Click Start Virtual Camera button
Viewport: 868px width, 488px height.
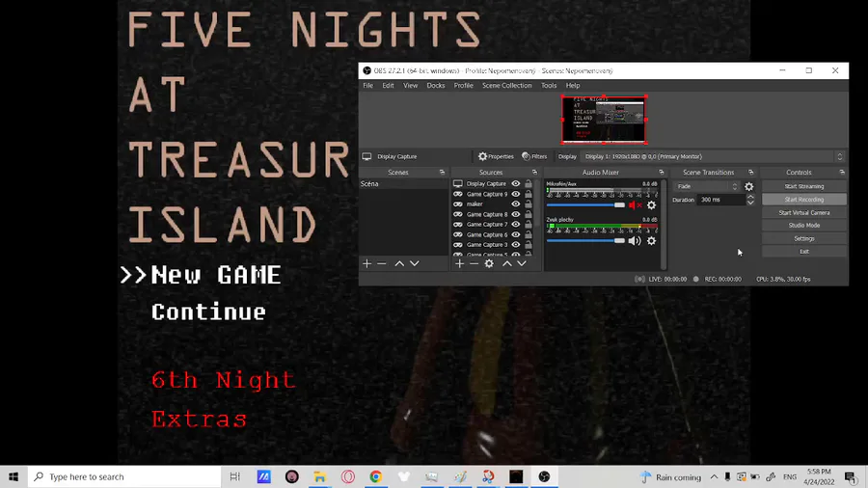click(803, 212)
